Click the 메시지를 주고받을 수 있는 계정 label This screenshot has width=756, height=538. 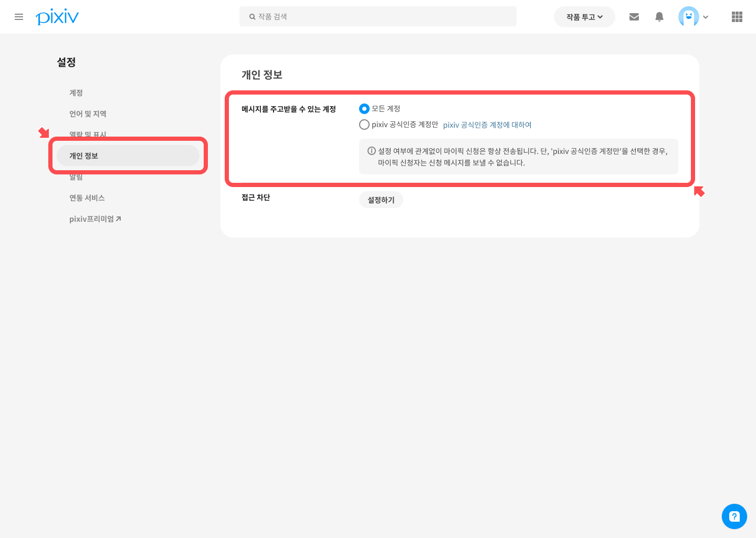[x=289, y=109]
